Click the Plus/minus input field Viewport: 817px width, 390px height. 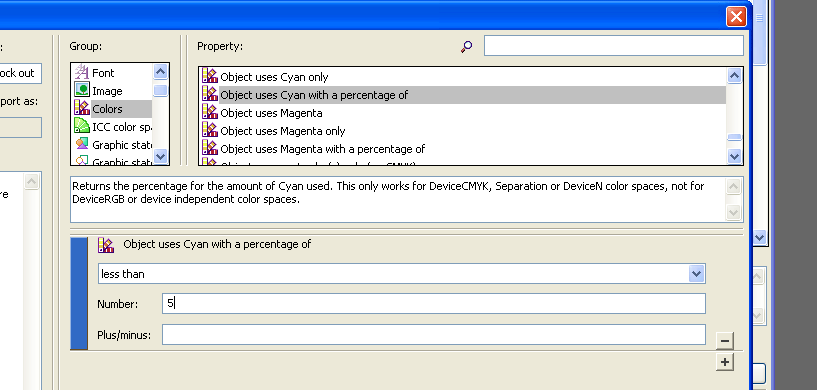click(x=434, y=334)
